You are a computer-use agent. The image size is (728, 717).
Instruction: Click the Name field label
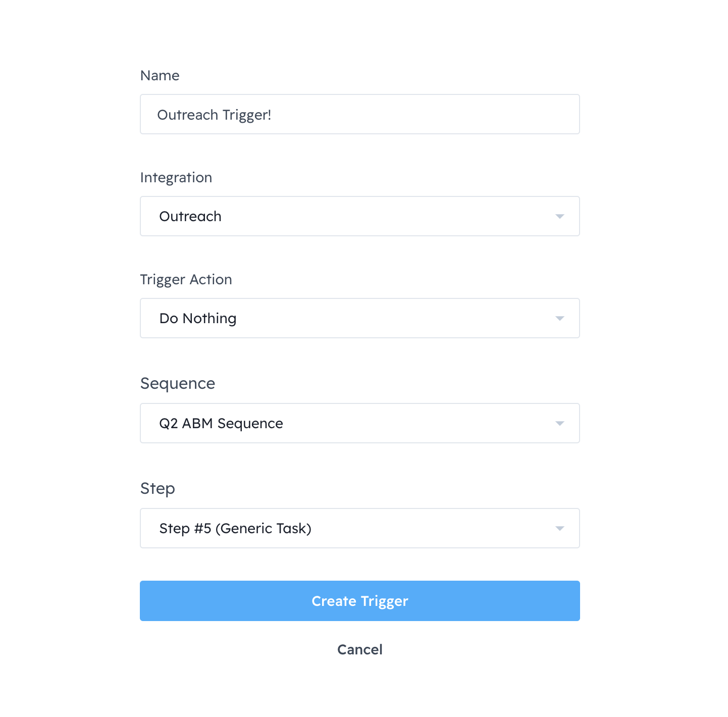pos(160,76)
